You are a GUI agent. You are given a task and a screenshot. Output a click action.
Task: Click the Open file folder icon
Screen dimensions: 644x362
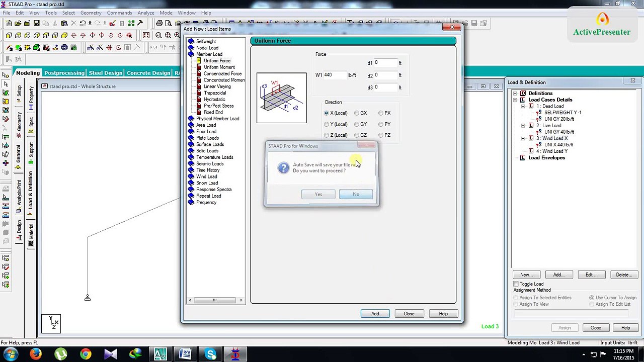18,23
